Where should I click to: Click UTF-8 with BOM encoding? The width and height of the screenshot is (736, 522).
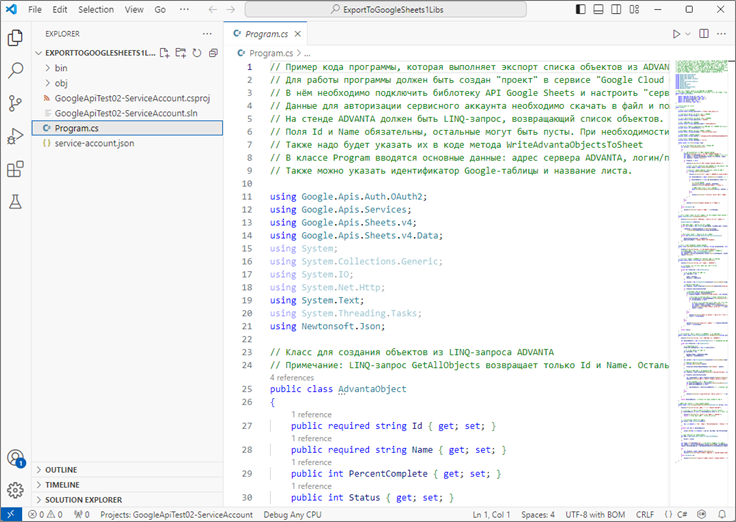(595, 514)
